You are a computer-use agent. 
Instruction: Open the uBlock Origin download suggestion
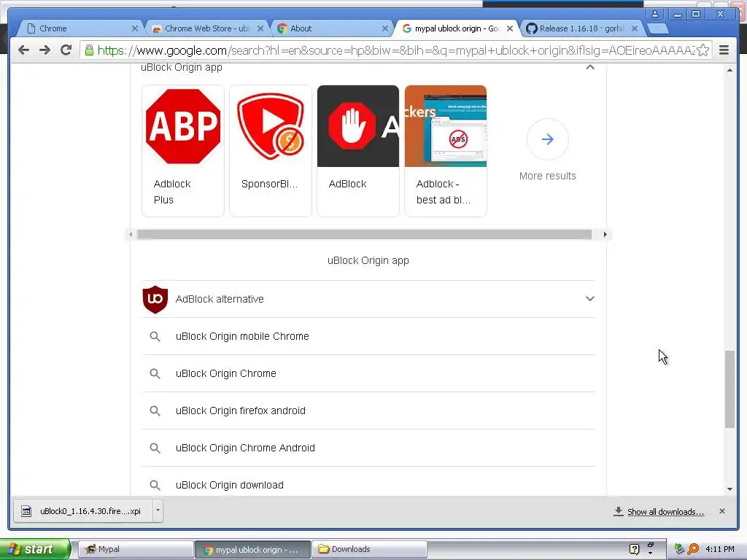(368, 482)
